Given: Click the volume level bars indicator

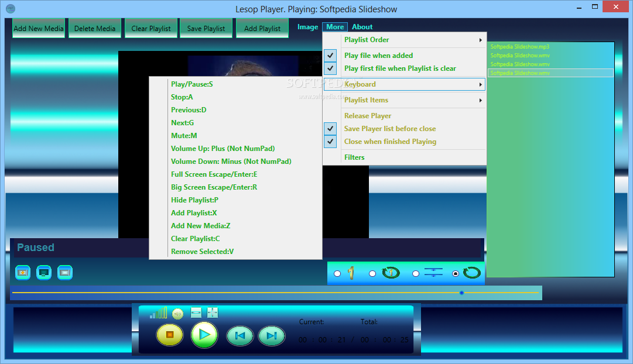Looking at the screenshot, I should (158, 313).
